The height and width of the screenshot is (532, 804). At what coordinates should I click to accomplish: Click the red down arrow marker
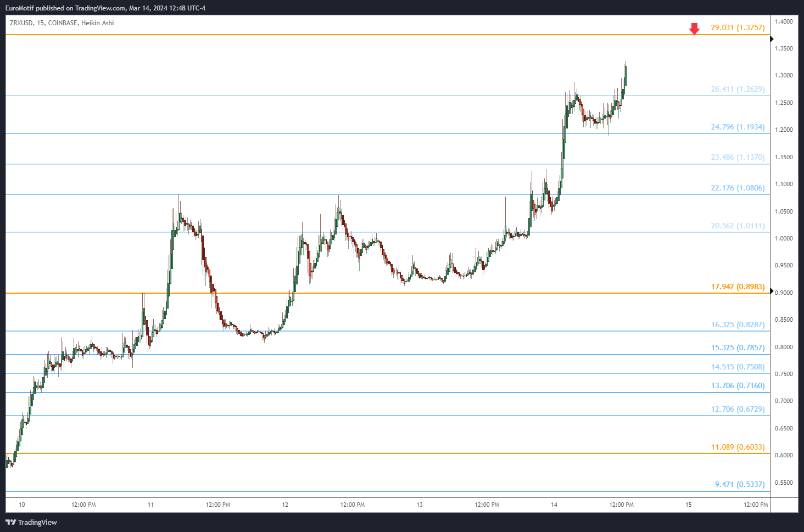coord(695,29)
